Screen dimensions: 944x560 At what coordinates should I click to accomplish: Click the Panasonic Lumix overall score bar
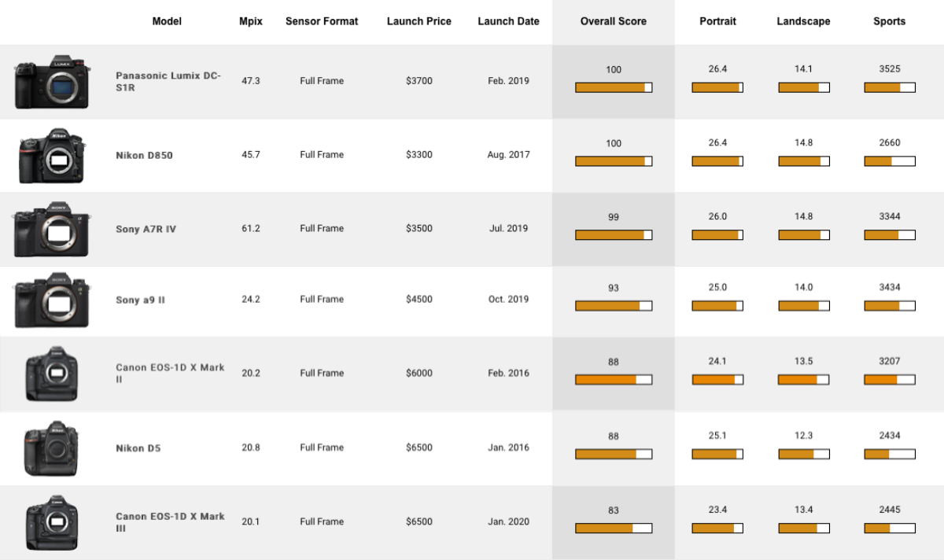tap(614, 88)
